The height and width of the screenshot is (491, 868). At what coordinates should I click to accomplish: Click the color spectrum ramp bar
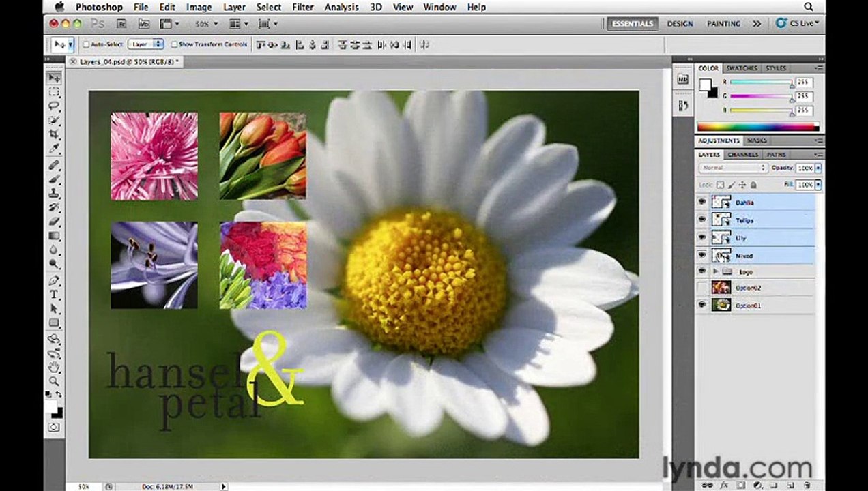pos(757,127)
